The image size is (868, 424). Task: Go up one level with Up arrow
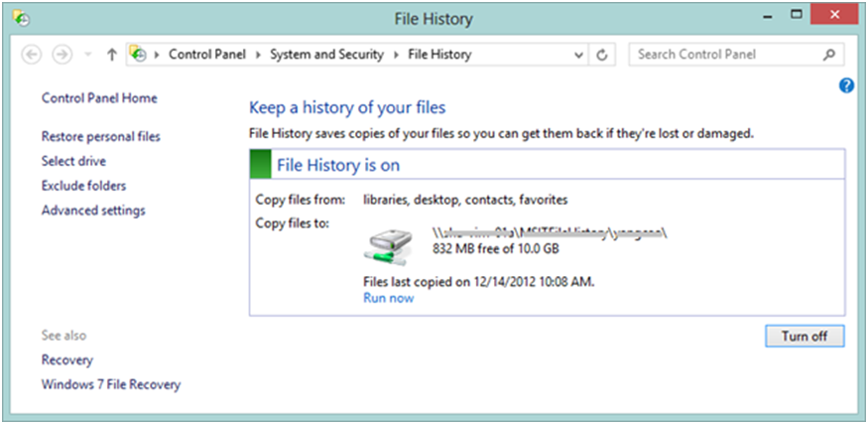pyautogui.click(x=112, y=55)
